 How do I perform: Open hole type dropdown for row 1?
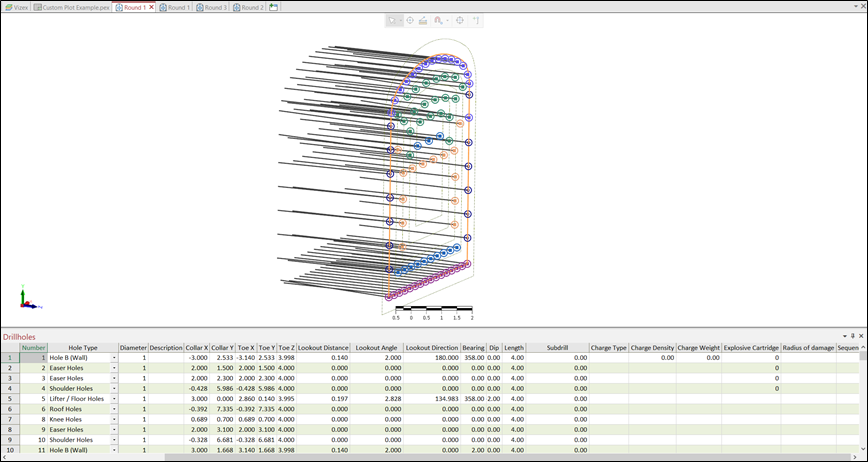click(114, 358)
